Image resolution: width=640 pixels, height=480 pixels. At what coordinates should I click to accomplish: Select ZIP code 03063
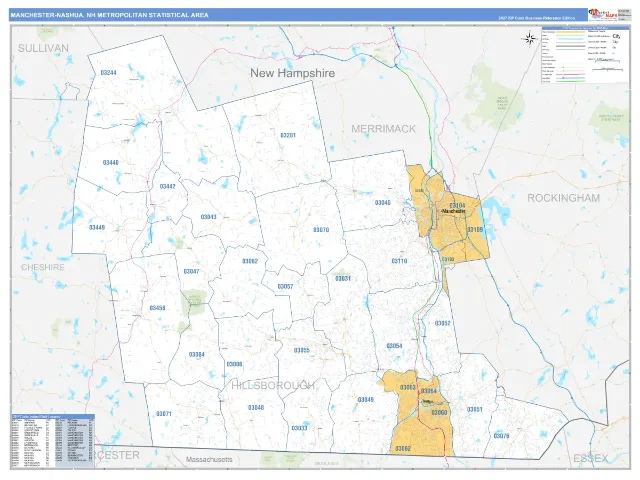tap(408, 387)
